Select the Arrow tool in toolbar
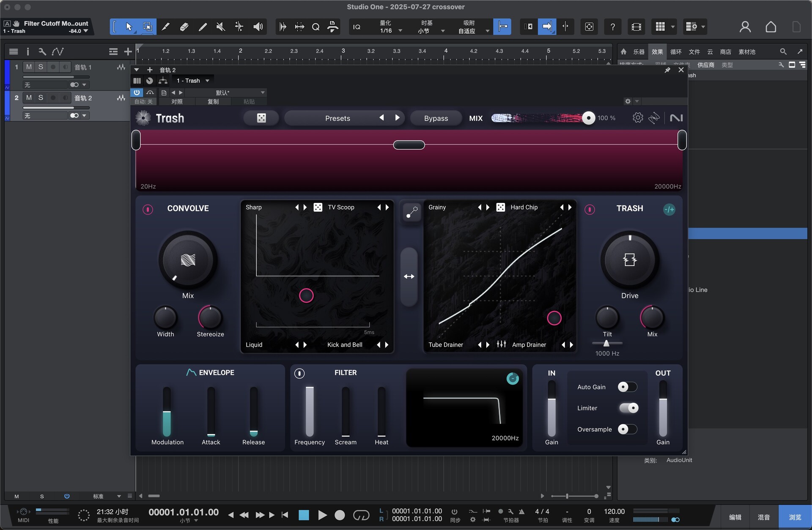Image resolution: width=812 pixels, height=530 pixels. (x=129, y=27)
